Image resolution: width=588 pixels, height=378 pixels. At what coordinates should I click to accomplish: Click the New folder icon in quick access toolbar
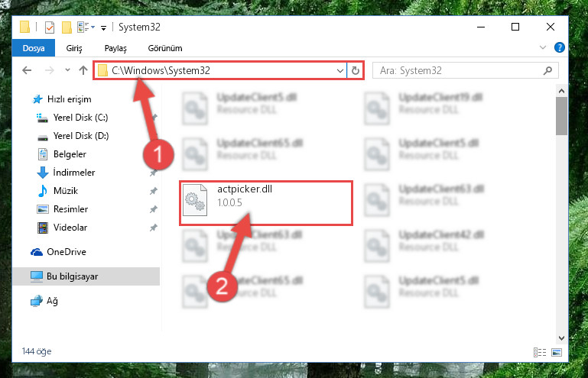pos(67,27)
